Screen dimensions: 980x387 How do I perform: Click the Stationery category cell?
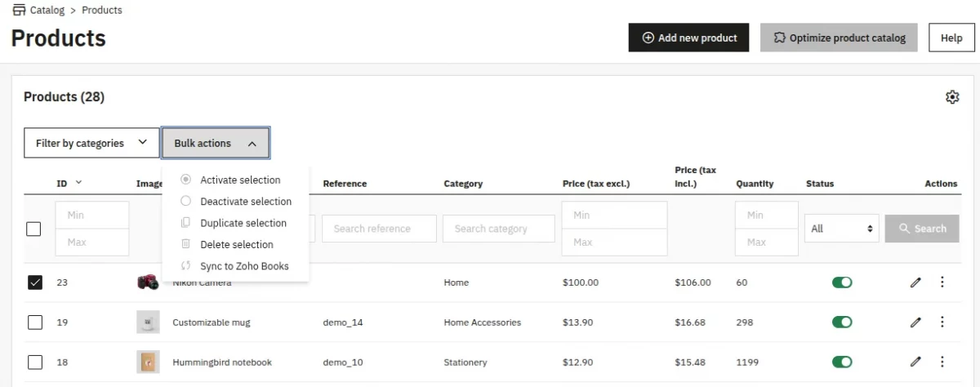(465, 362)
